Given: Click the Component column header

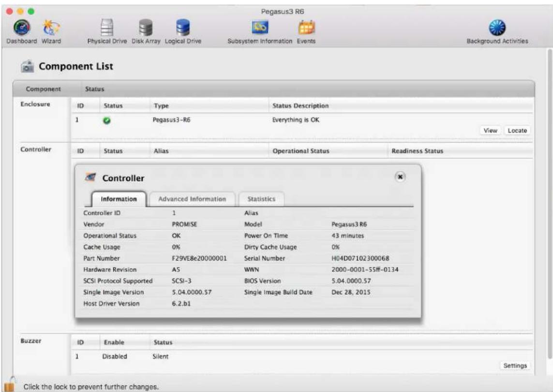Looking at the screenshot, I should tap(43, 89).
